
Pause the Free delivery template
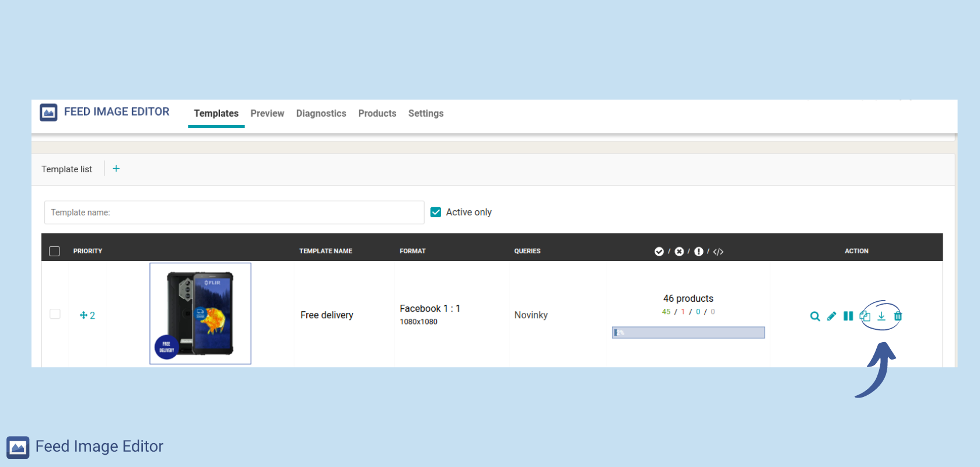tap(848, 316)
